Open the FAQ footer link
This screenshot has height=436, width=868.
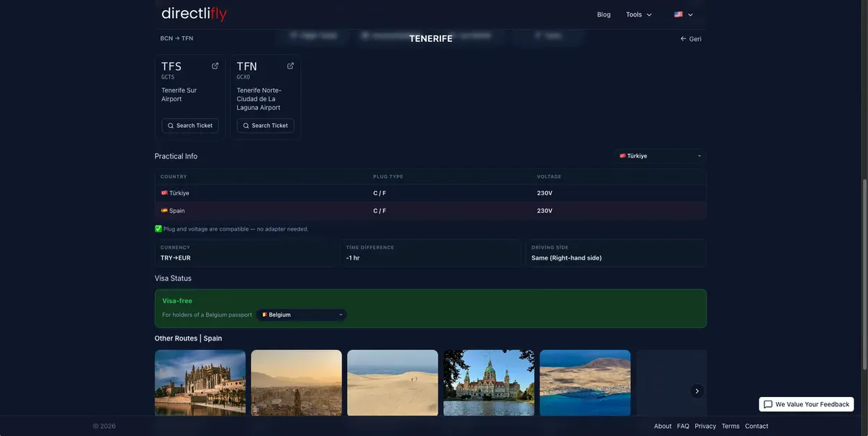[x=683, y=427]
